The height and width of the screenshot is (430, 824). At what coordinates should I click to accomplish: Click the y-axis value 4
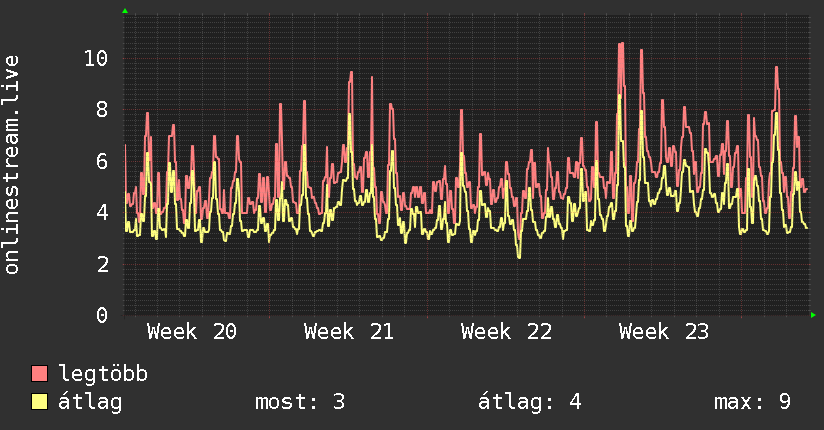click(x=102, y=212)
